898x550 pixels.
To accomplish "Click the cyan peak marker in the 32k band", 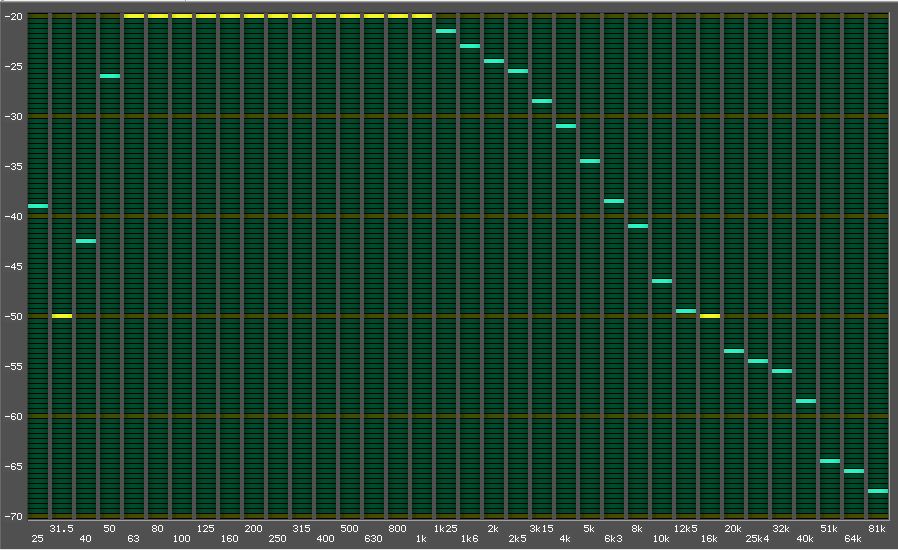I will (783, 371).
